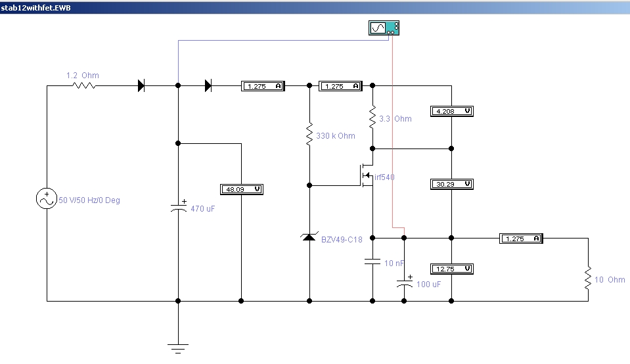Click the stab12withfet.EWB title bar
630x364 pixels.
[x=315, y=8]
